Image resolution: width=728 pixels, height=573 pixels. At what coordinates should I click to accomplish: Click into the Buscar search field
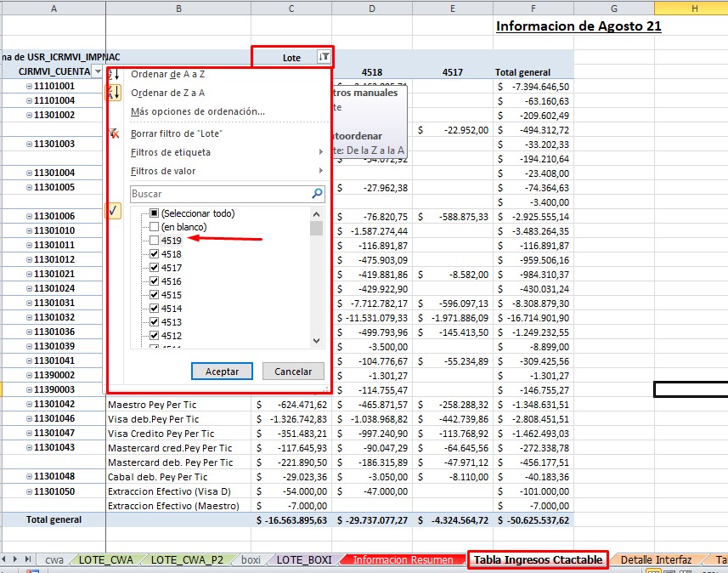pyautogui.click(x=219, y=194)
